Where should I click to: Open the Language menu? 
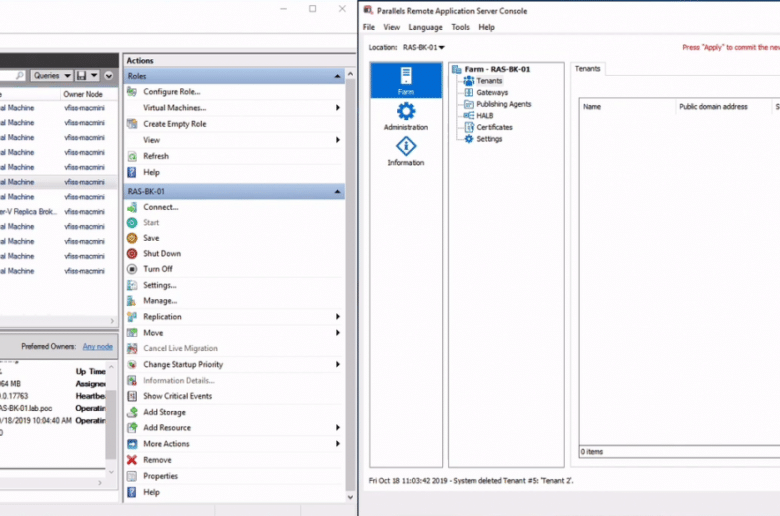(425, 27)
